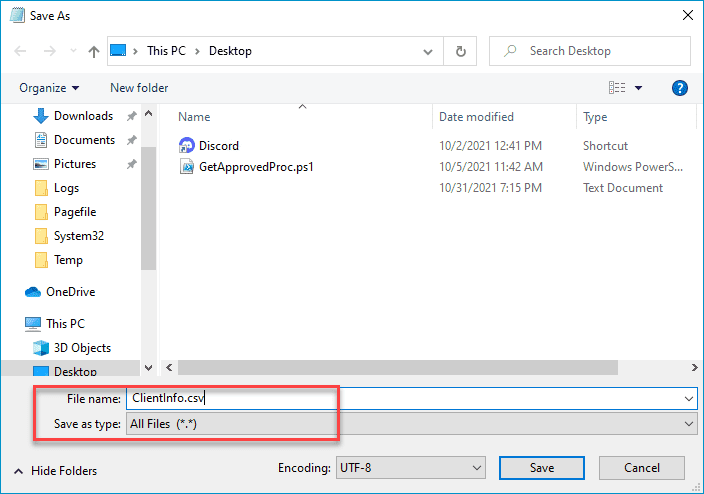Click the OneDrive cloud icon

pyautogui.click(x=33, y=292)
